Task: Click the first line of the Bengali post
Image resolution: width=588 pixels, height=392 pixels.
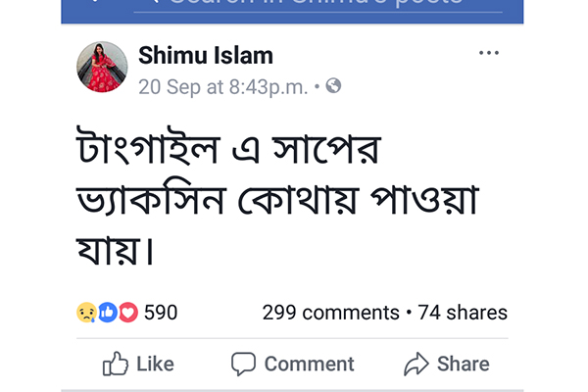Action: click(228, 146)
